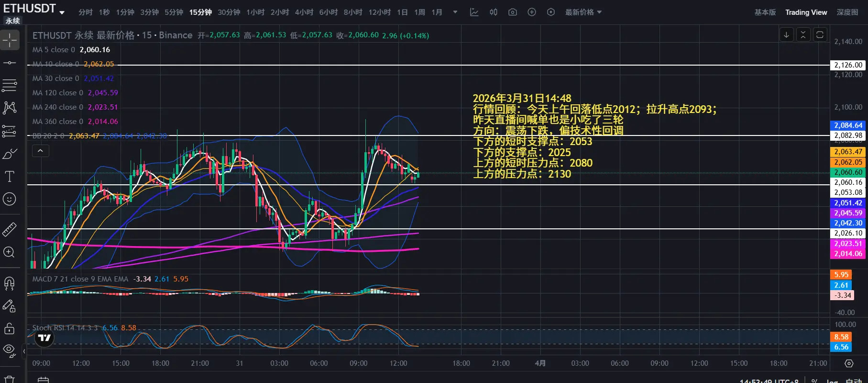The image size is (868, 383).
Task: Click the MA 5 close indicator legend
Action: click(x=71, y=50)
